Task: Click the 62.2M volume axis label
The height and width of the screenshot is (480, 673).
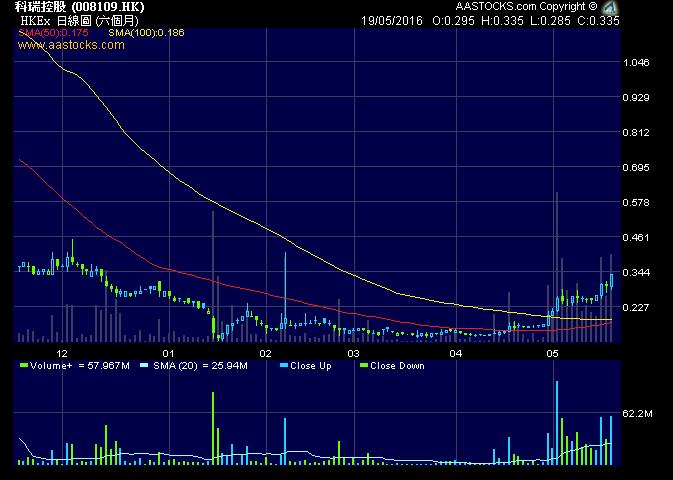Action: (x=638, y=412)
